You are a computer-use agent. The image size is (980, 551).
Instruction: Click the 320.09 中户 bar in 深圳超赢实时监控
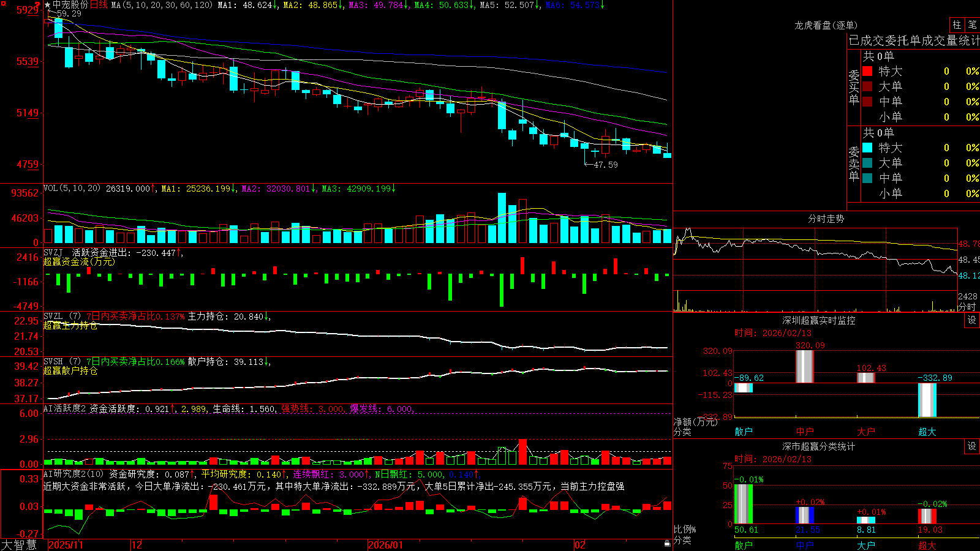click(x=805, y=367)
